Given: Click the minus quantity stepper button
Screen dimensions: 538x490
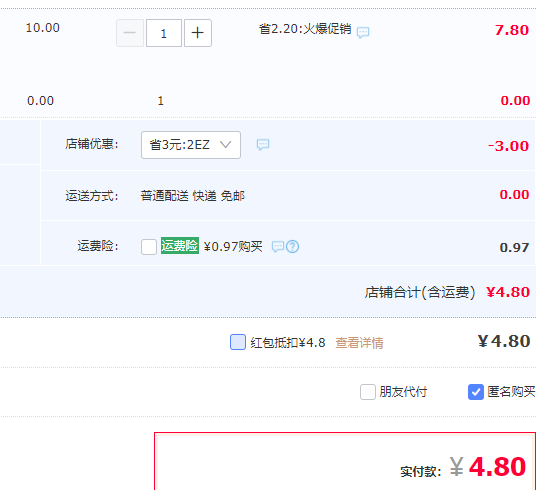Looking at the screenshot, I should point(130,33).
